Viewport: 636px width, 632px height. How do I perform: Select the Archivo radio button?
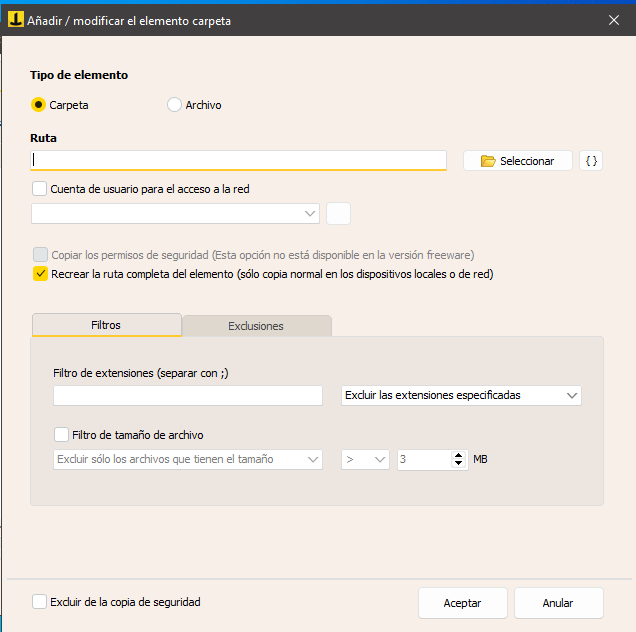[x=175, y=105]
